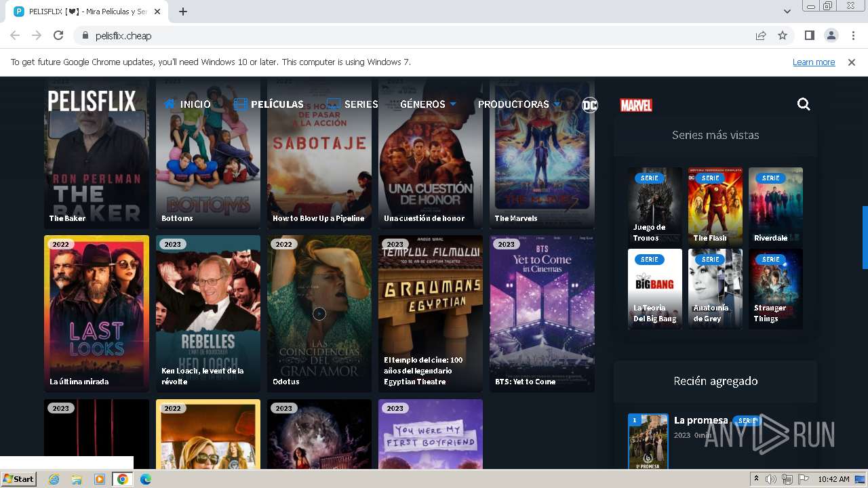This screenshot has height=488, width=868.
Task: Click the site search magnifier icon
Action: tap(804, 104)
